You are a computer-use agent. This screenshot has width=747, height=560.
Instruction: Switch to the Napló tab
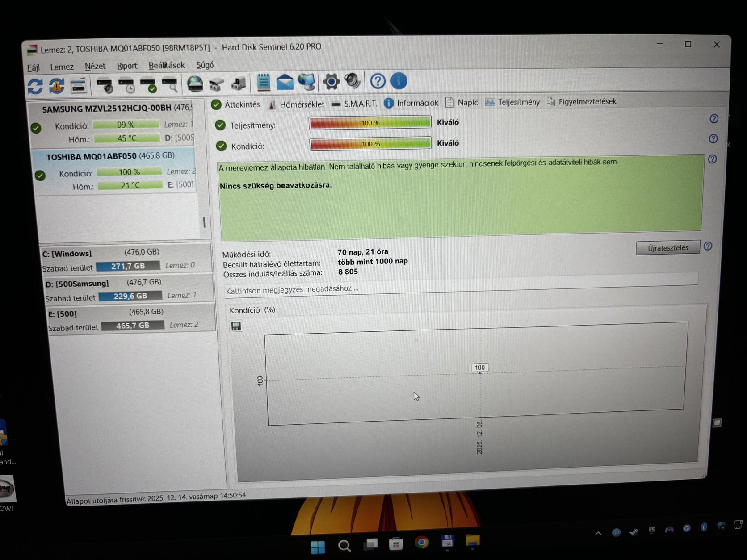[462, 102]
